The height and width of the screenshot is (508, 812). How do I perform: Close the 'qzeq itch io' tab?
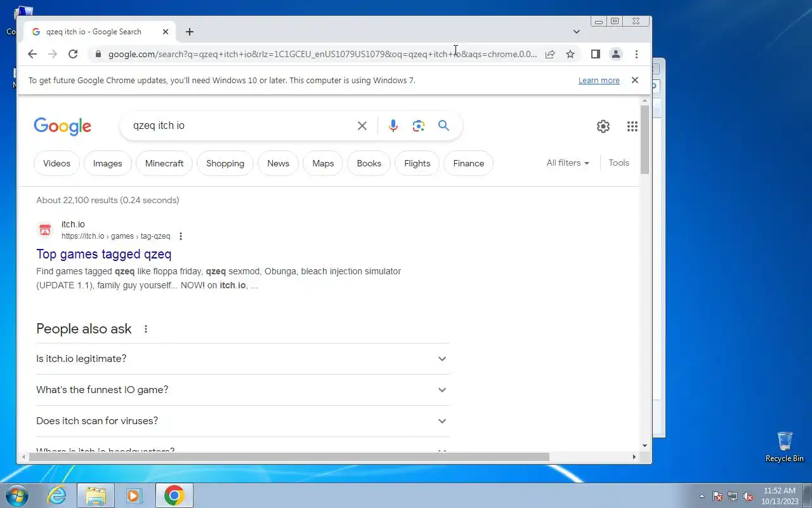(x=166, y=32)
